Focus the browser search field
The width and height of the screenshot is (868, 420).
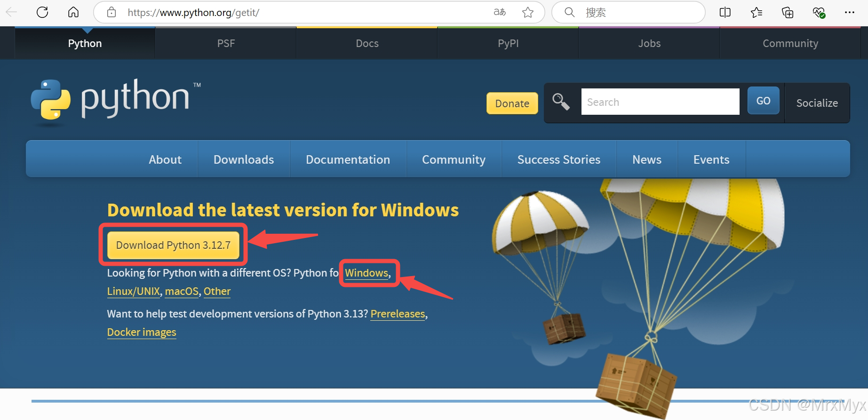tap(628, 12)
